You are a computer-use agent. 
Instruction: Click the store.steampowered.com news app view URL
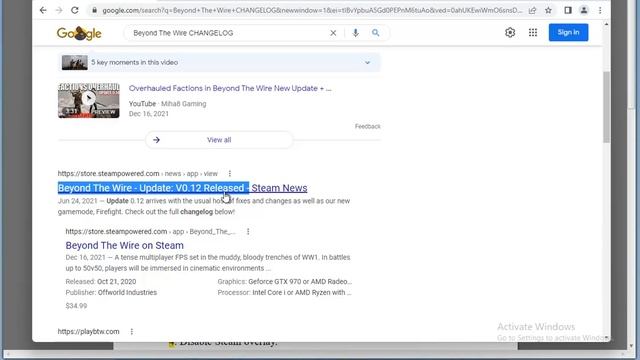point(138,173)
